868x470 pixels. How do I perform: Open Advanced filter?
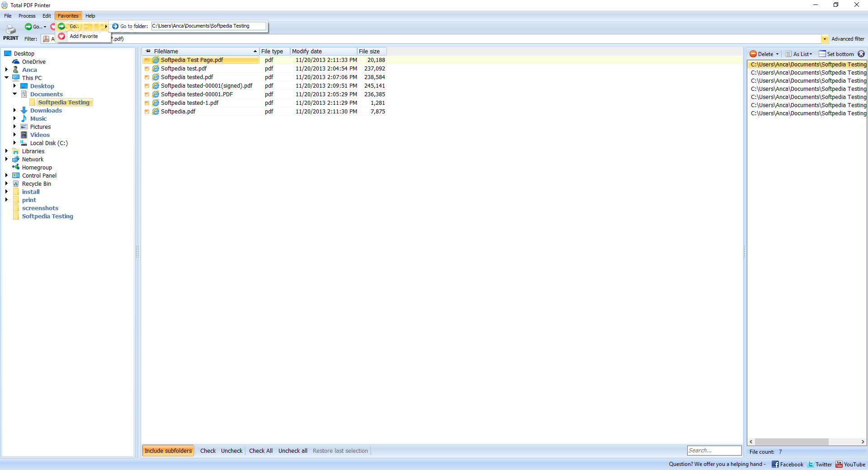tap(848, 39)
